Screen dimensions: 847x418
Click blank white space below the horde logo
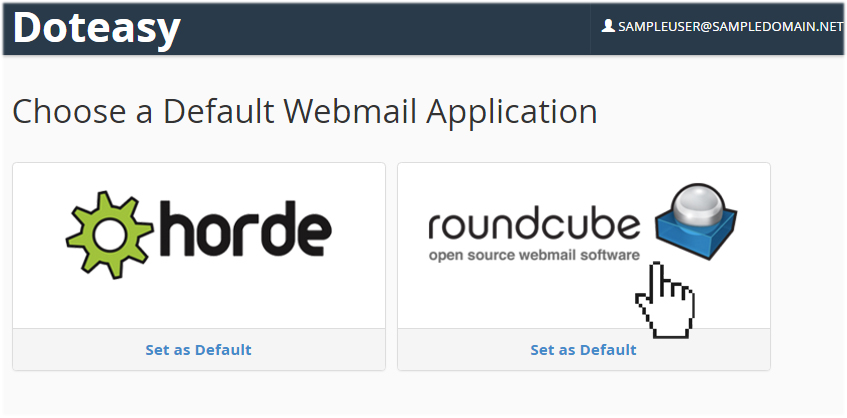[199, 304]
